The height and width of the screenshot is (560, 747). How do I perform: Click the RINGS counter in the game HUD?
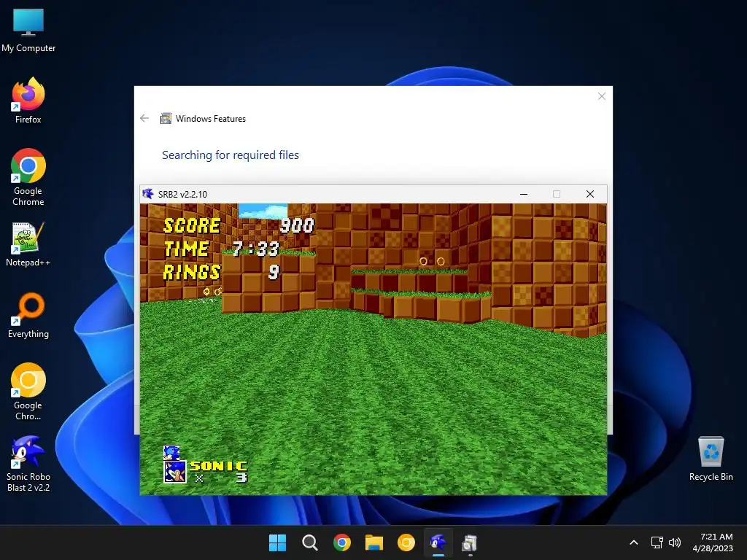[x=222, y=272]
